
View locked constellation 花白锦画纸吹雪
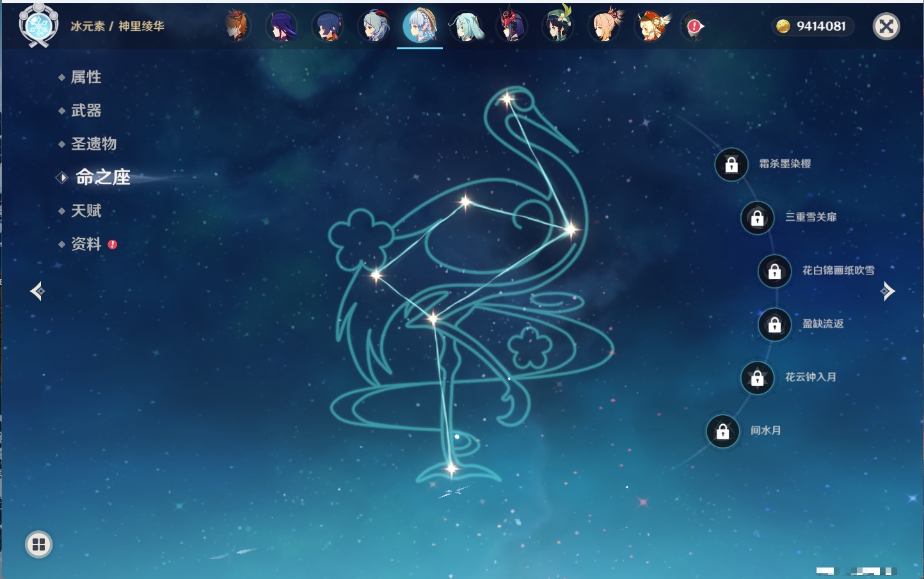tap(775, 271)
